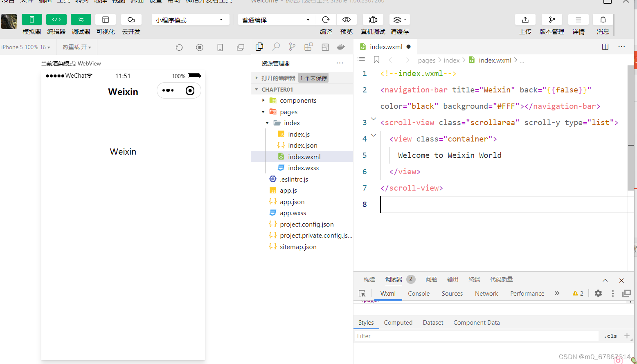This screenshot has width=637, height=364.
Task: Expand the components folder
Action: pos(302,100)
